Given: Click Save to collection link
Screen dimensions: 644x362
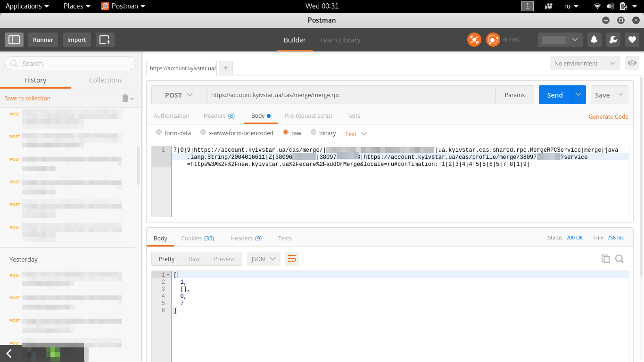Looking at the screenshot, I should (x=27, y=98).
